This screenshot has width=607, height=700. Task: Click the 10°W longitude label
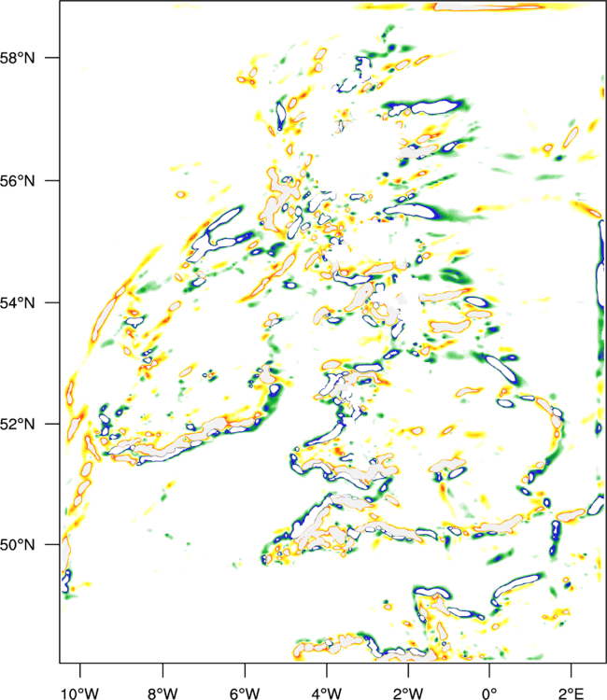[x=79, y=693]
